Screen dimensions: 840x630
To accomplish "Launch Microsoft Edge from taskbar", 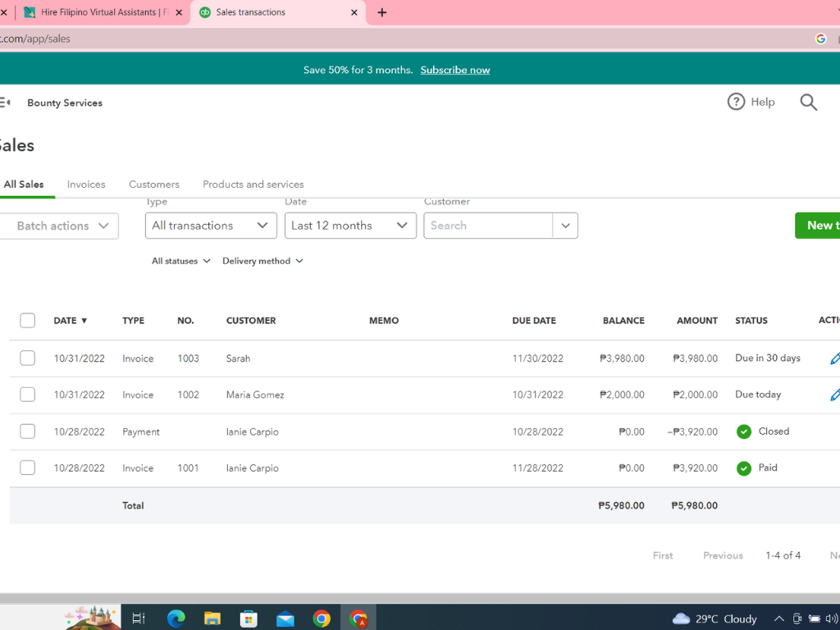I will pyautogui.click(x=176, y=619).
